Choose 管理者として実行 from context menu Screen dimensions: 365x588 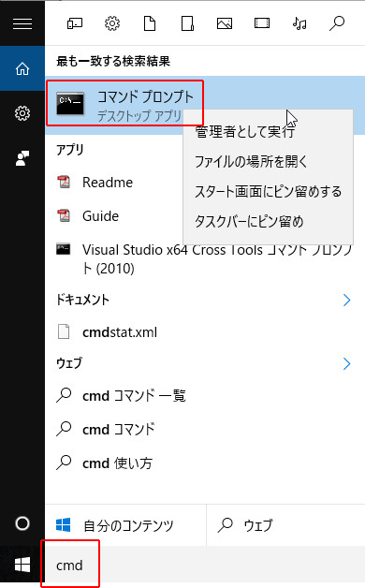[x=268, y=132]
